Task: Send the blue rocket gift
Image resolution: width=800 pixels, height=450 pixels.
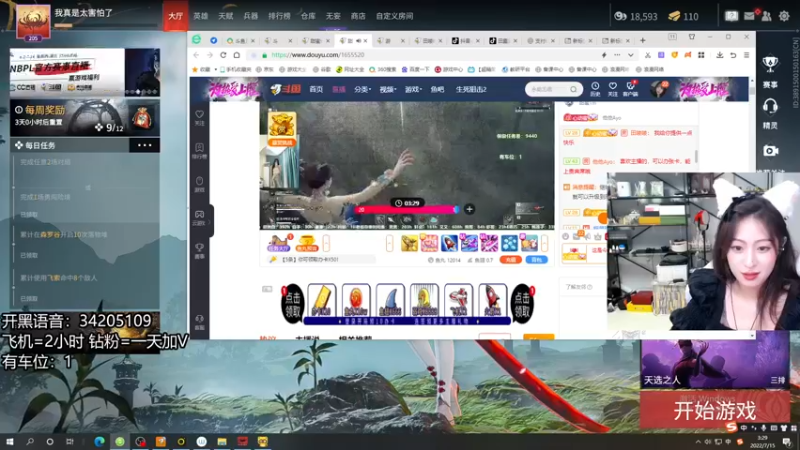Action: (x=449, y=243)
